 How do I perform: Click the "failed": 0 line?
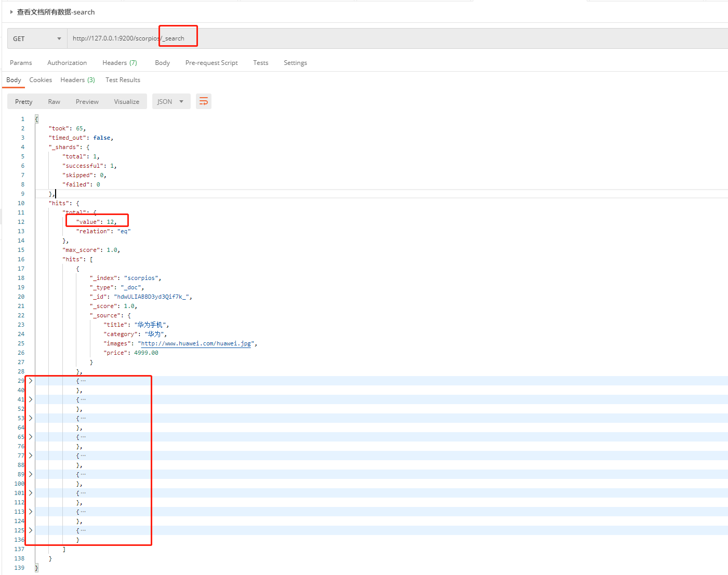click(81, 184)
